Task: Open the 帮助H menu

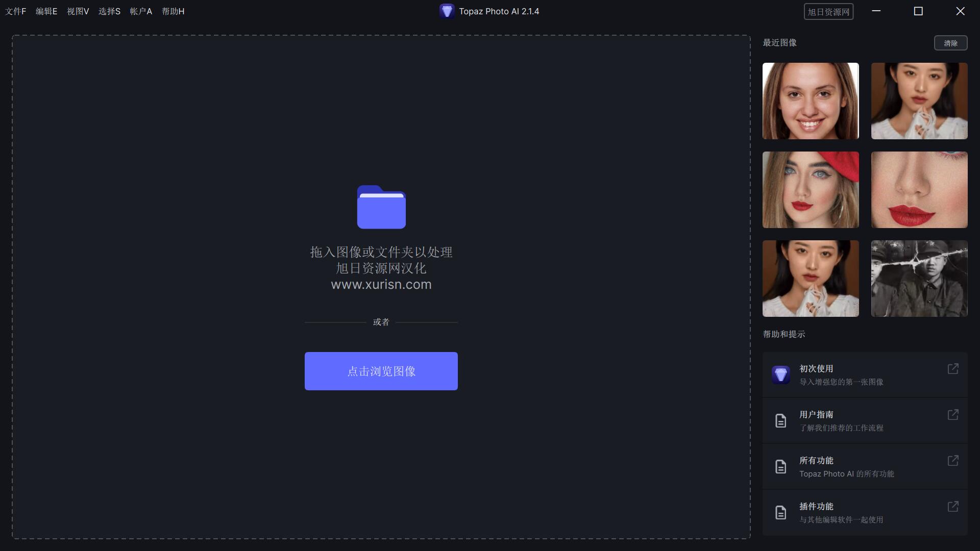Action: click(173, 11)
